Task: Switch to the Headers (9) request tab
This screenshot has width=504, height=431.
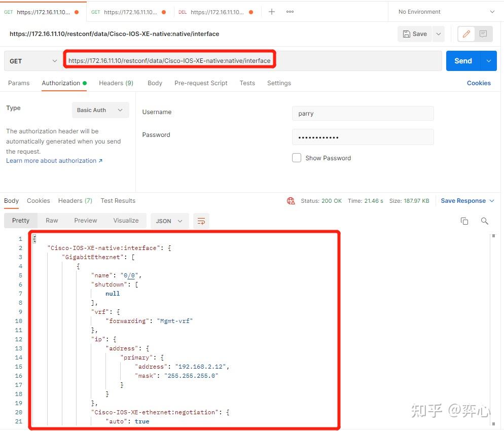Action: click(116, 83)
